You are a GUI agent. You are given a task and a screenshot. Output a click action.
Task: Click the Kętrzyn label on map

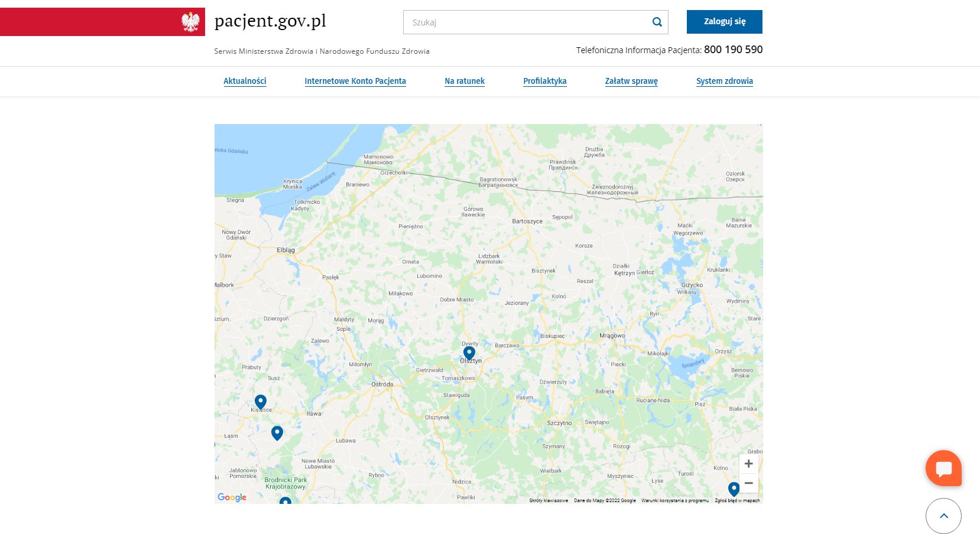pos(624,273)
